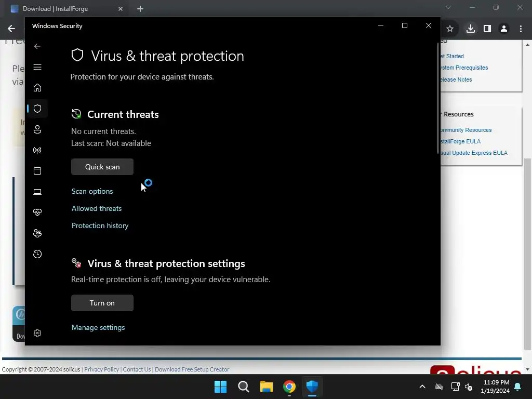Screen dimensions: 532x399
Task: Show hidden system tray icons
Action: pyautogui.click(x=422, y=387)
